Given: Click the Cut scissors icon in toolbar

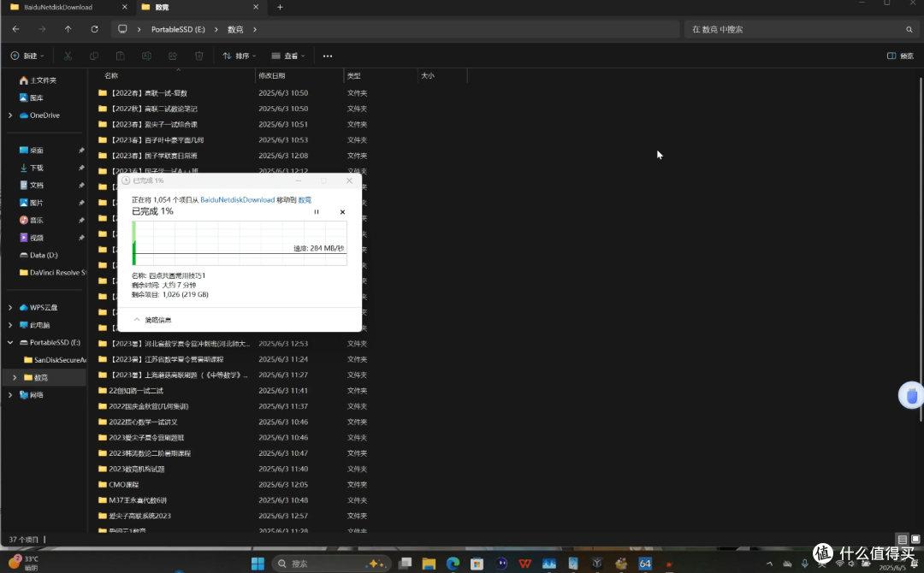Looking at the screenshot, I should tap(68, 56).
